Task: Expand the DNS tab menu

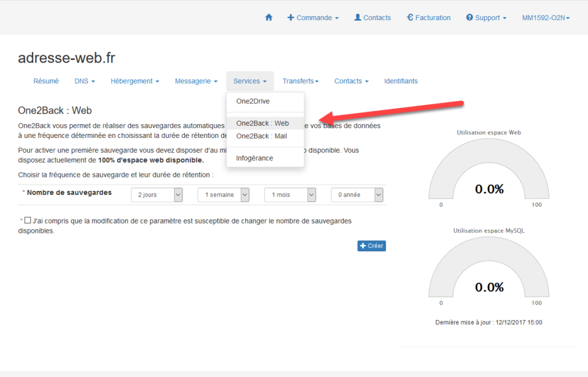Action: point(85,81)
